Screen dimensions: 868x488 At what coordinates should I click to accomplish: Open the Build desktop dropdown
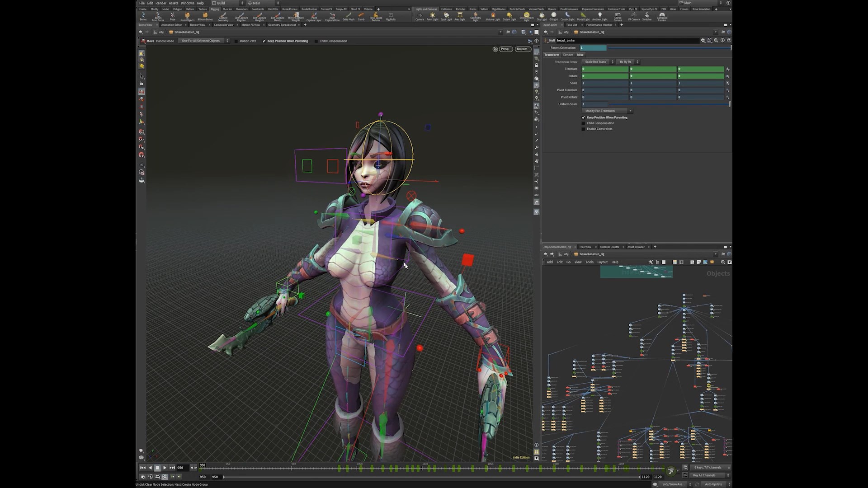pos(228,3)
